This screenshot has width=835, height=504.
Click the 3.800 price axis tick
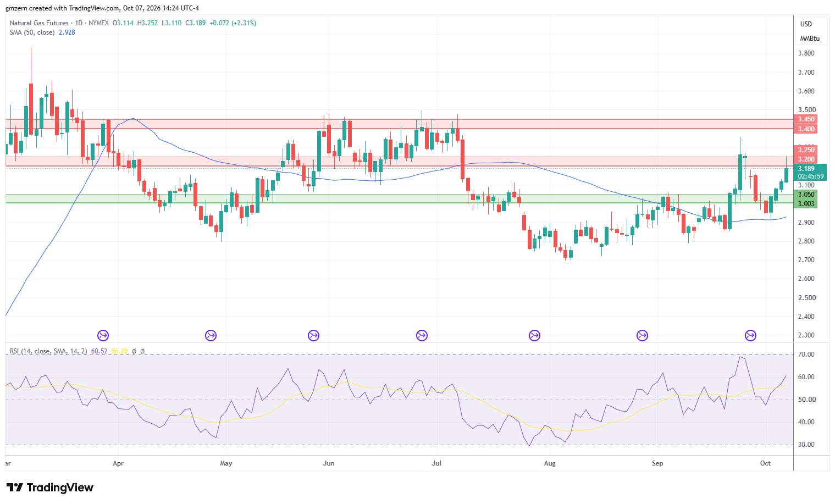[806, 54]
